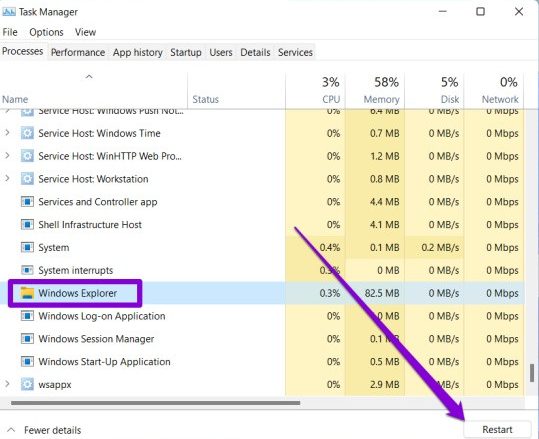Click the Windows Explorer folder icon
Screen dimensions: 539x439
[x=27, y=293]
